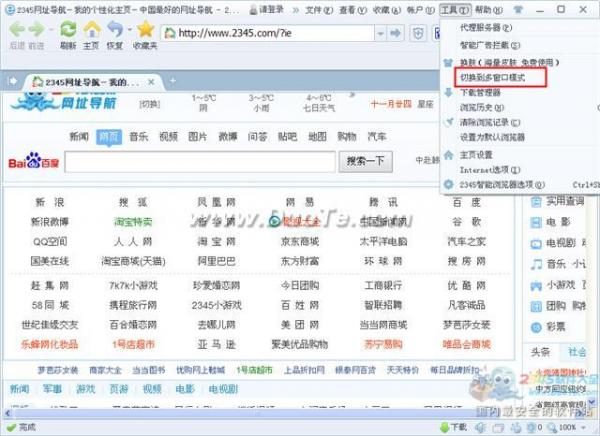Image resolution: width=600 pixels, height=436 pixels.
Task: Open 下载管理器 from the Tools menu
Action: tap(480, 93)
